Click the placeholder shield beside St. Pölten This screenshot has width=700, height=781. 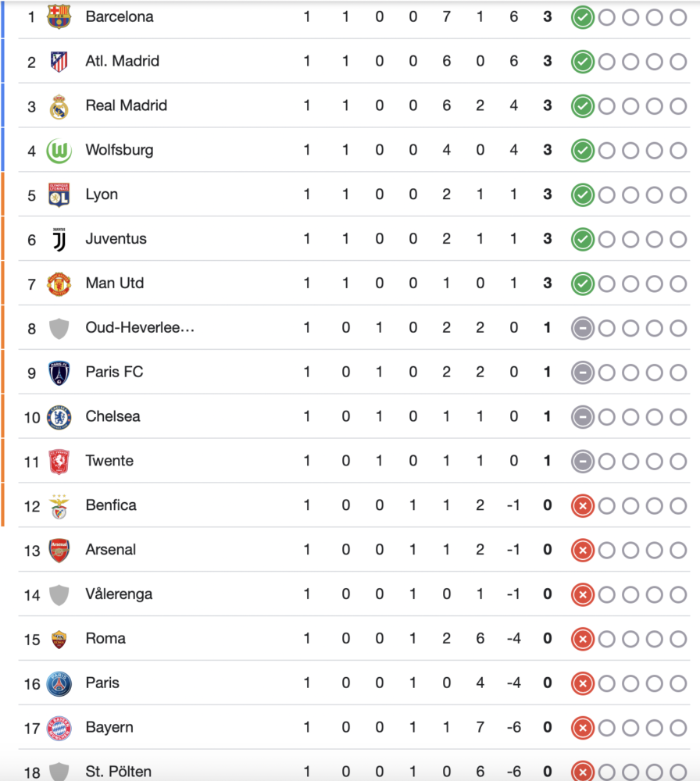click(x=59, y=771)
